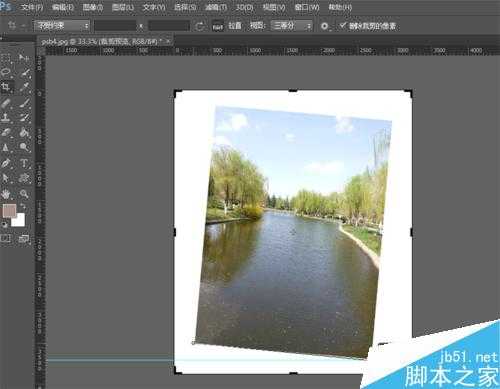Select the History Brush tool
The width and height of the screenshot is (500, 389).
click(24, 117)
